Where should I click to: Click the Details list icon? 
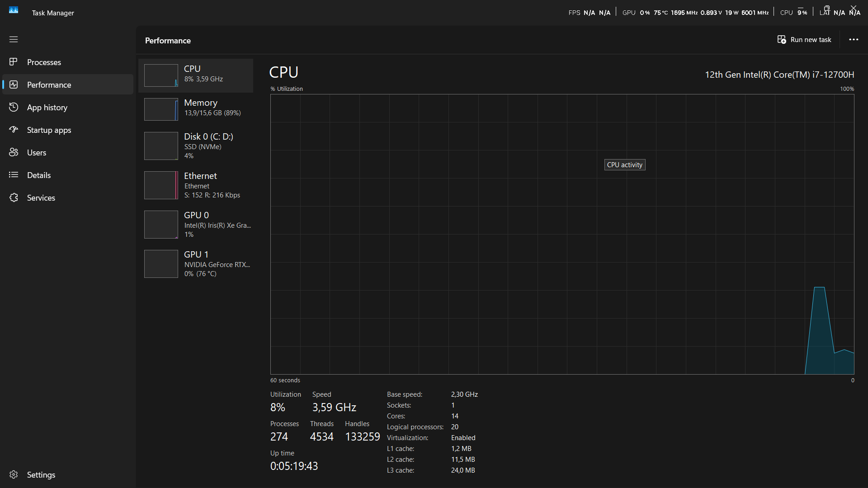click(x=14, y=175)
